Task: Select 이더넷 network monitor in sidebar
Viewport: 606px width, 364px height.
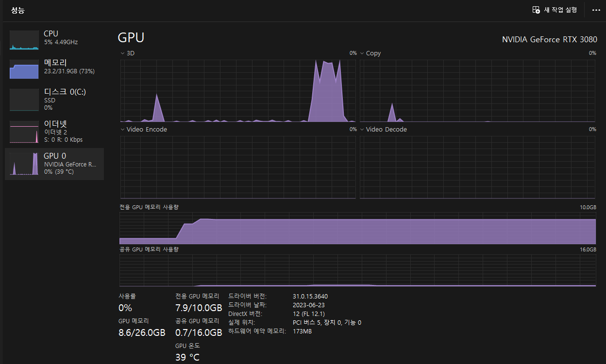Action: 53,131
